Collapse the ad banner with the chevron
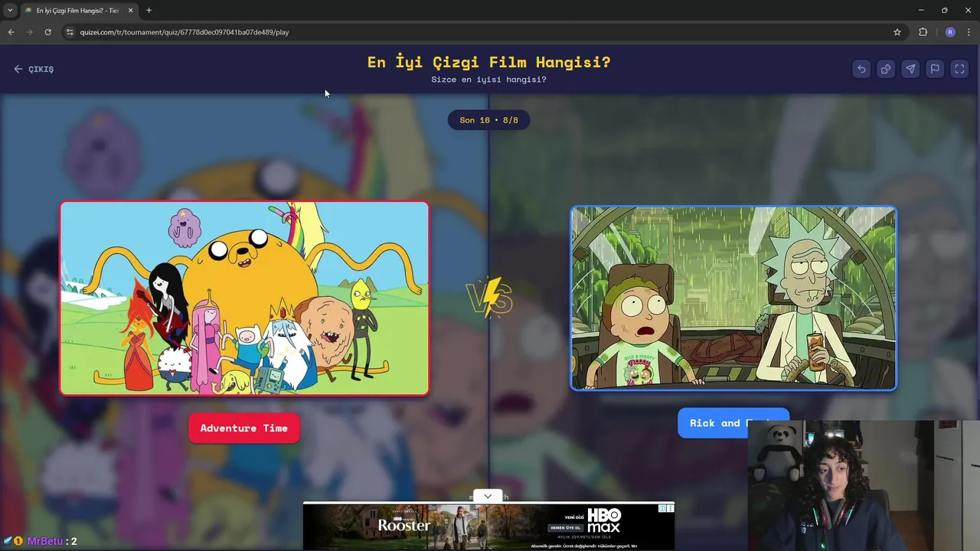Screen dimensions: 980x551 click(x=488, y=496)
